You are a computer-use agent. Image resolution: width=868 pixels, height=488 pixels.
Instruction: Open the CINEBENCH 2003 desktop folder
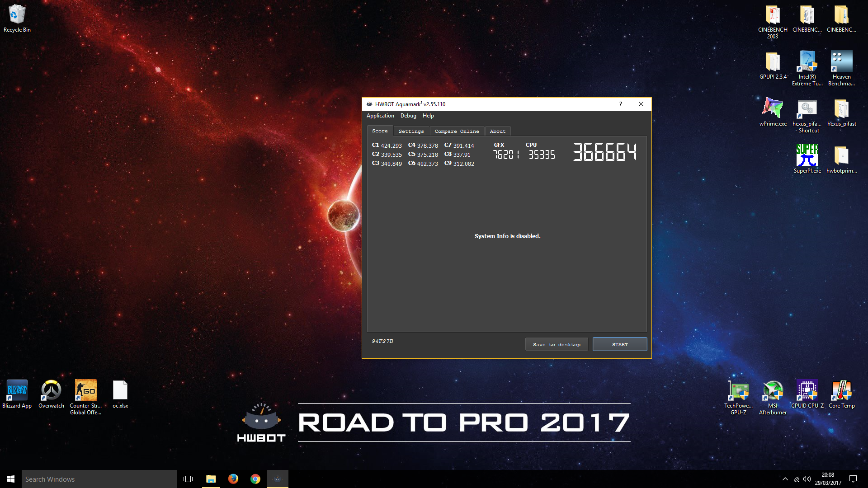click(x=773, y=22)
